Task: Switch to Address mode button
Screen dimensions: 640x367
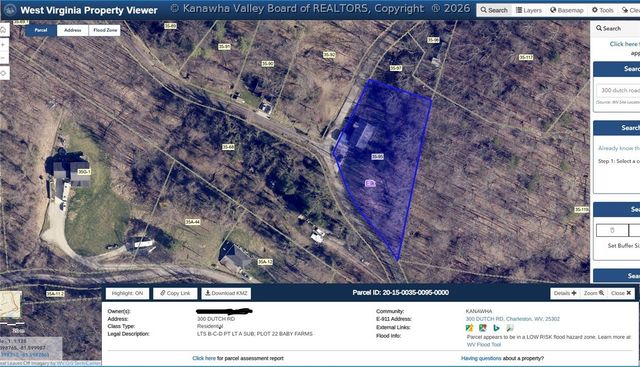Action: pos(73,30)
